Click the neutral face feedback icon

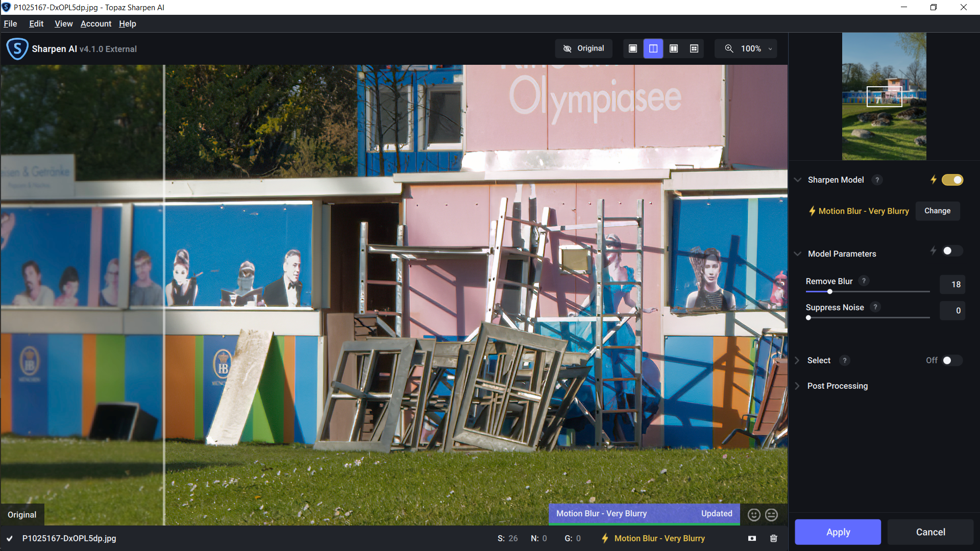pos(772,515)
